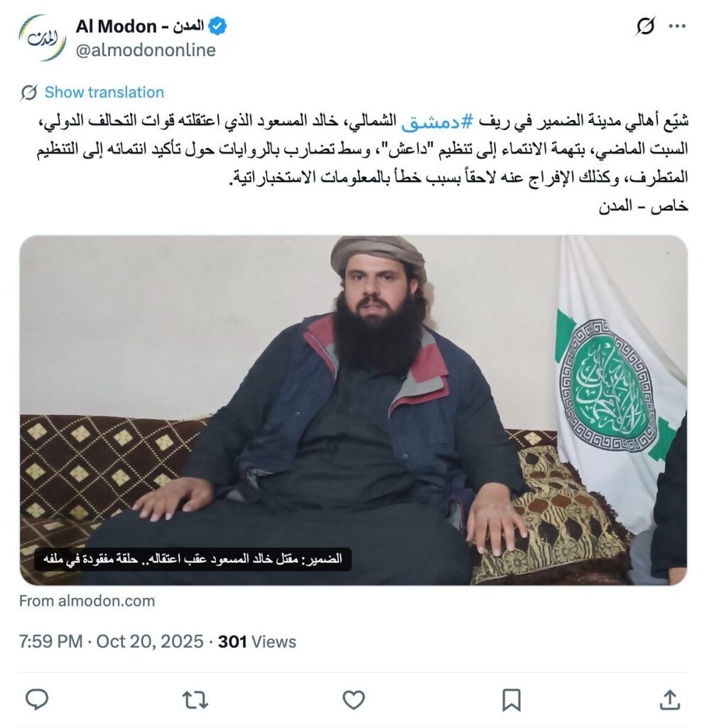Click the blue verified badge
The image size is (707, 728).
217,26
